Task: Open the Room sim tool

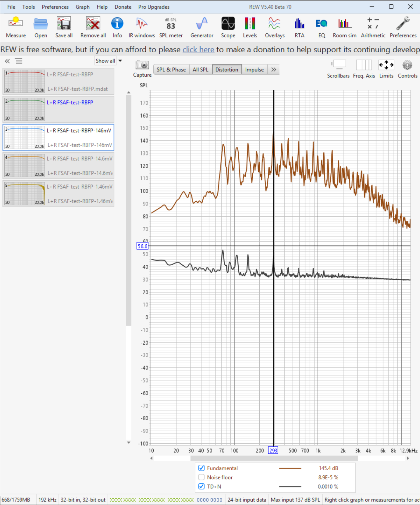Action: tap(345, 27)
